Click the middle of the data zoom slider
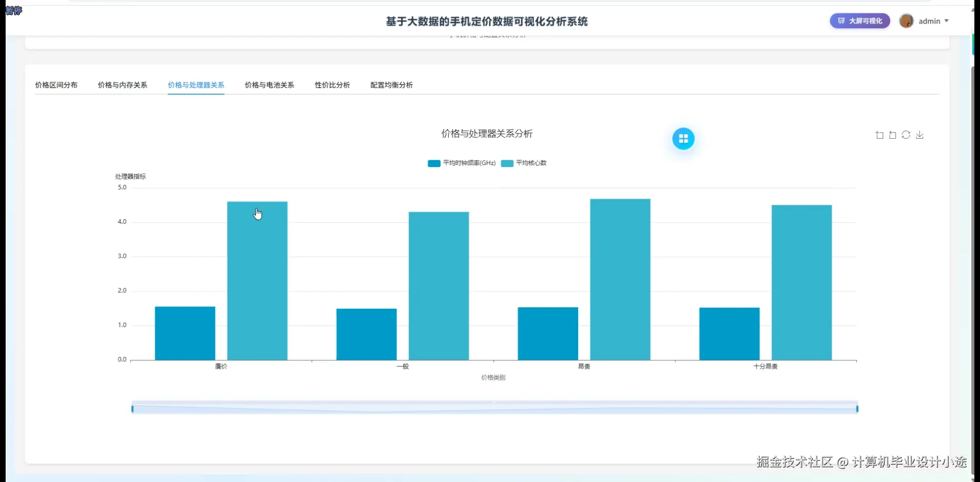This screenshot has height=482, width=980. pos(495,408)
